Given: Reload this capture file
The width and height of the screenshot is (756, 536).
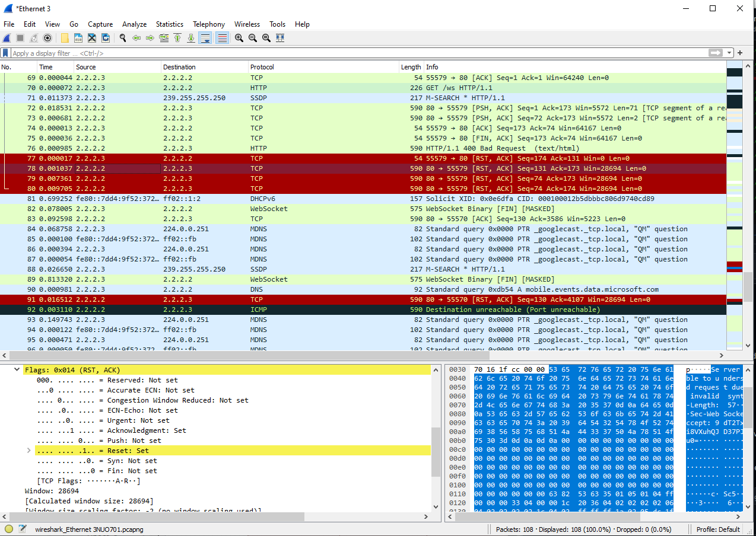Looking at the screenshot, I should pos(105,38).
